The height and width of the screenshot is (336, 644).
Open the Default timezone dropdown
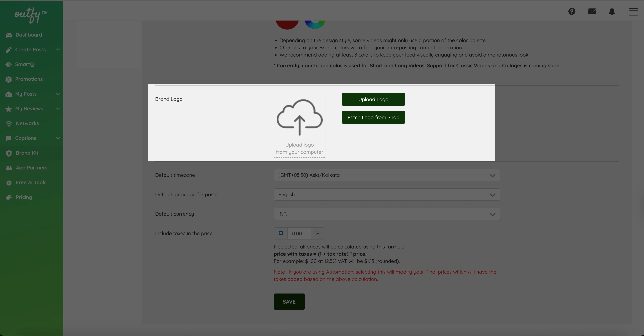click(386, 175)
